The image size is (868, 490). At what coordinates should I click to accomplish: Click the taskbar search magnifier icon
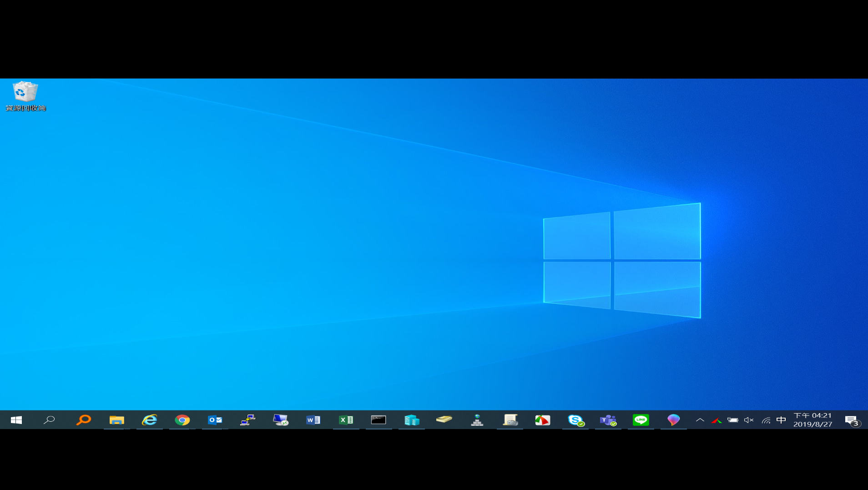49,420
